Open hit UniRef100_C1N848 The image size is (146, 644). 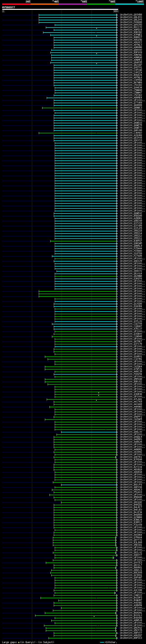[131, 336]
